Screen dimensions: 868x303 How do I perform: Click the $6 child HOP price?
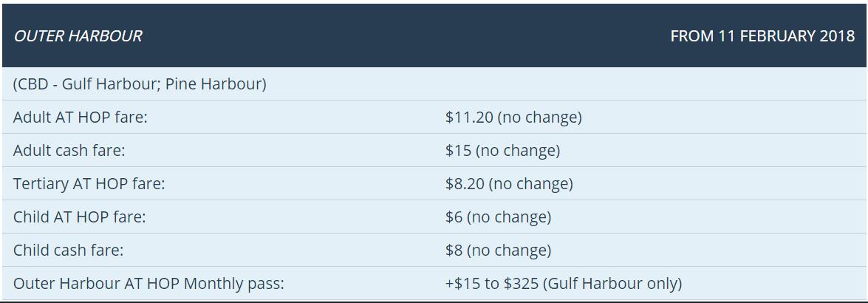click(454, 217)
